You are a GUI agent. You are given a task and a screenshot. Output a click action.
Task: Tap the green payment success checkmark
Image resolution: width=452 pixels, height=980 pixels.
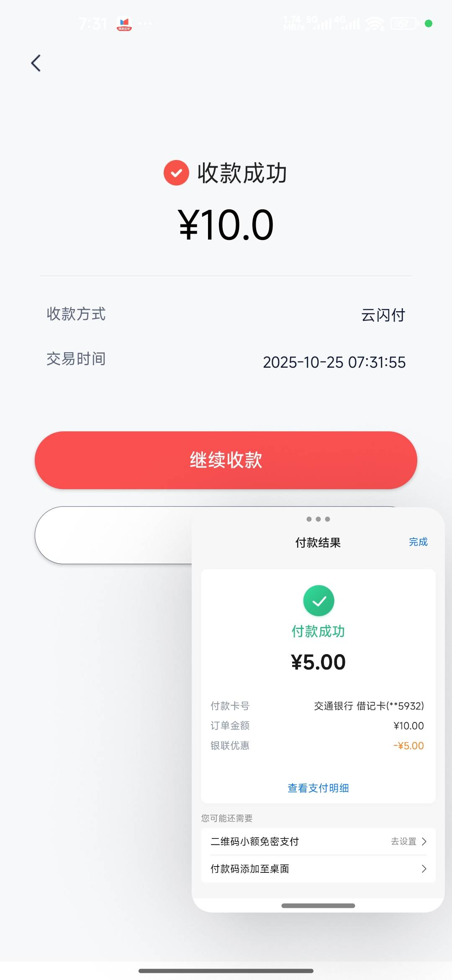[318, 601]
